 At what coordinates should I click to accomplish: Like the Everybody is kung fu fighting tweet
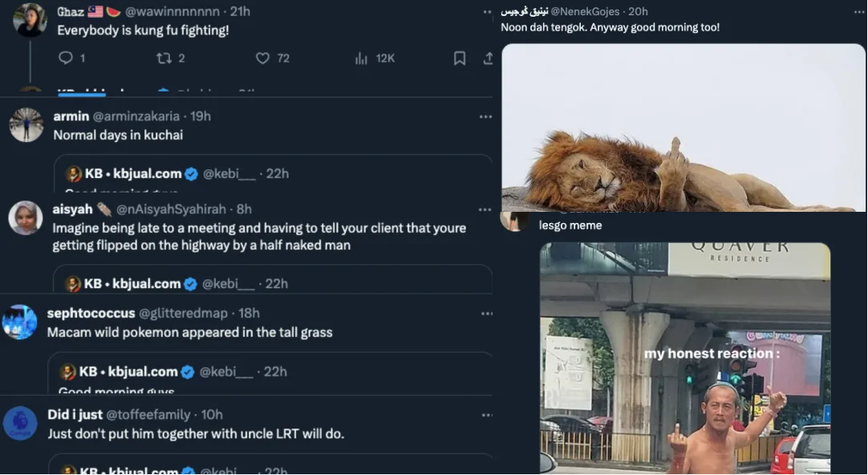pyautogui.click(x=262, y=58)
